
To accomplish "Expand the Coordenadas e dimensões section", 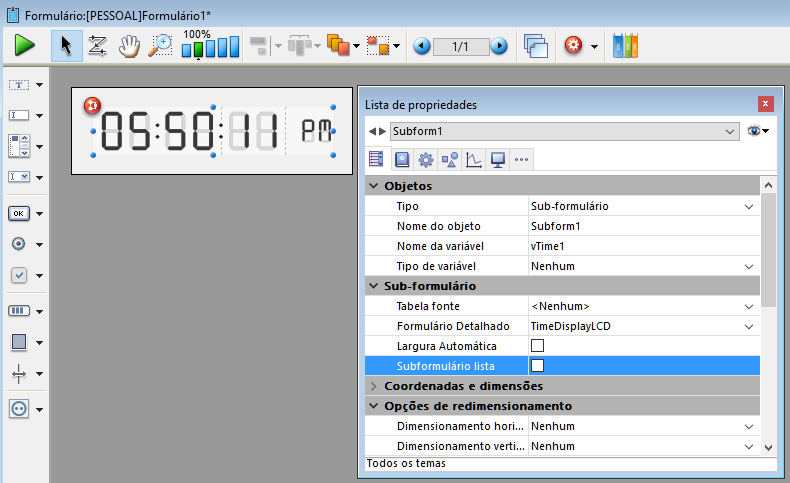I will coord(375,386).
